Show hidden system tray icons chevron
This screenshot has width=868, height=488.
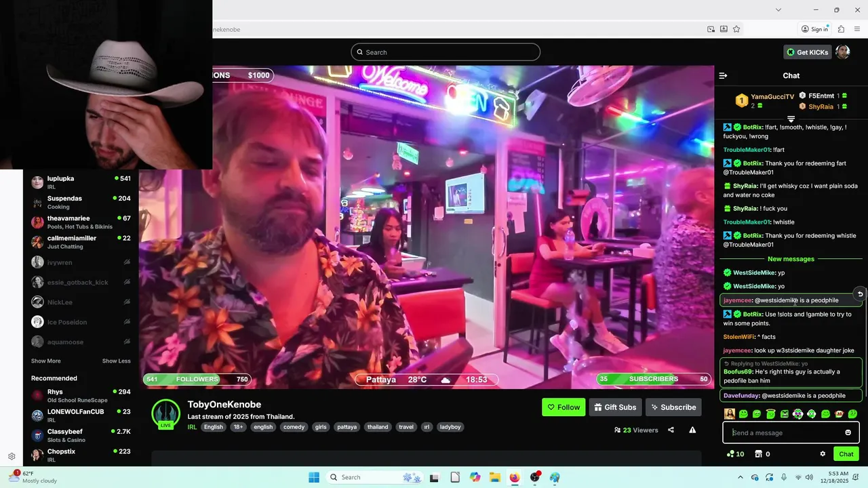click(x=739, y=477)
